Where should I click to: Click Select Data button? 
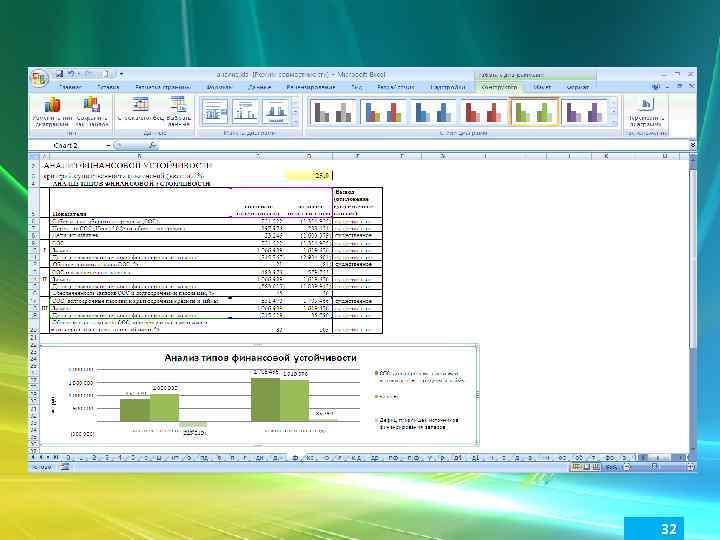(179, 112)
